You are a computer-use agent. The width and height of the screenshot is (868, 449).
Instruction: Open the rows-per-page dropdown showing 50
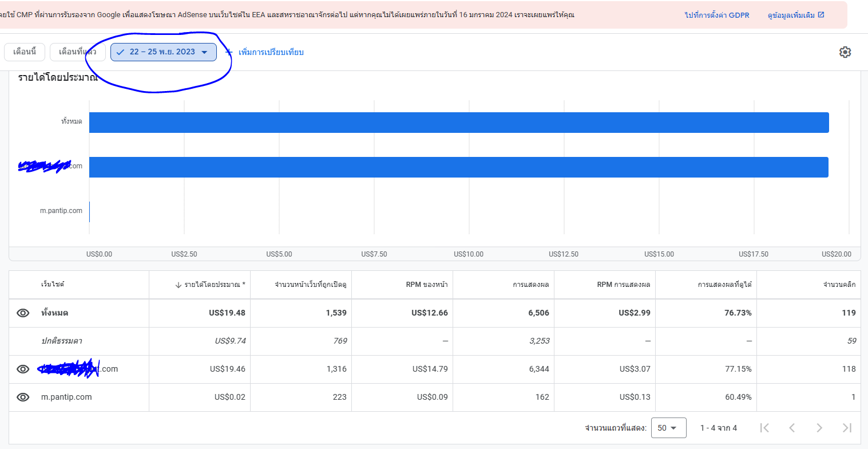coord(668,428)
